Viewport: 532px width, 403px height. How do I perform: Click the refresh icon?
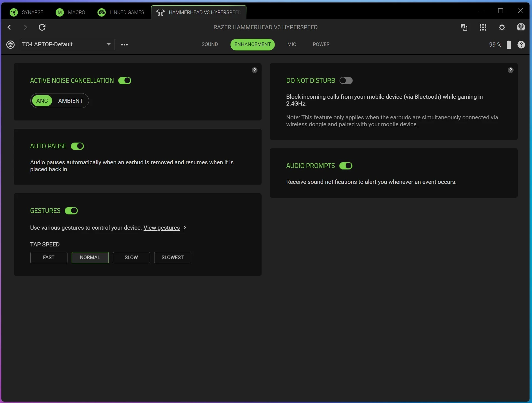click(x=42, y=27)
